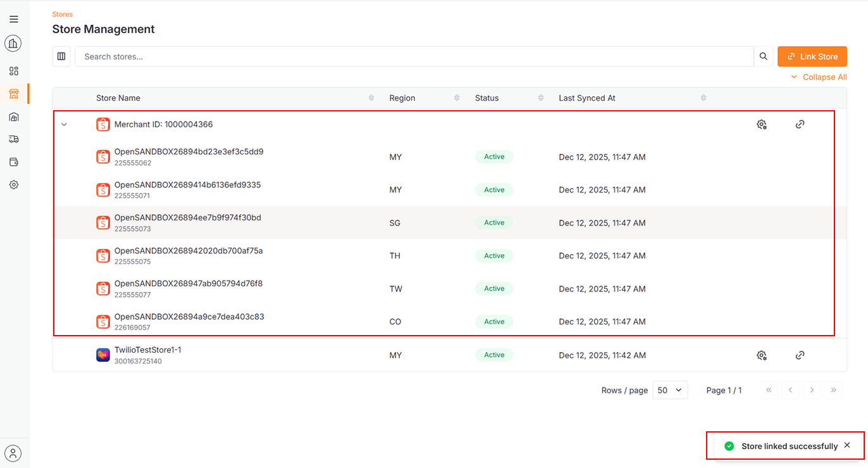
Task: Open the user profile icon at bottom
Action: (x=13, y=453)
